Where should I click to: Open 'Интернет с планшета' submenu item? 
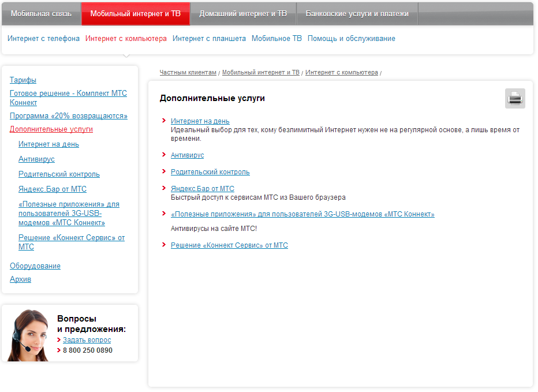pyautogui.click(x=210, y=39)
